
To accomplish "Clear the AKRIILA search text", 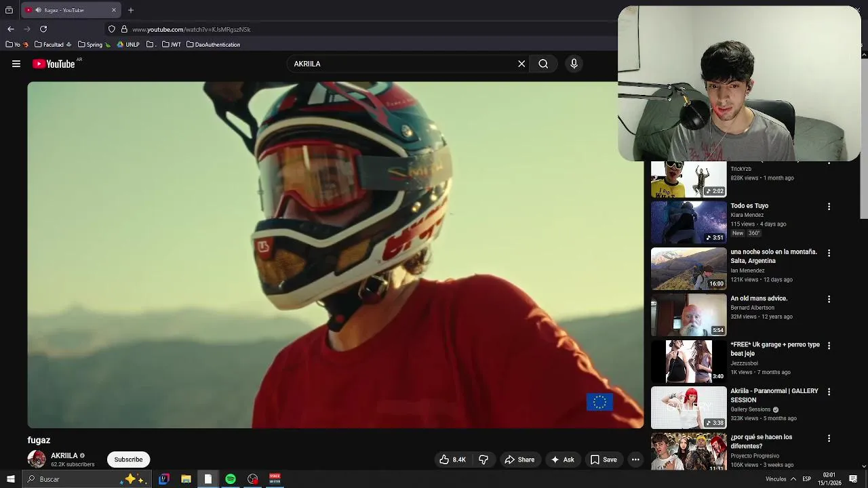I will click(x=521, y=64).
